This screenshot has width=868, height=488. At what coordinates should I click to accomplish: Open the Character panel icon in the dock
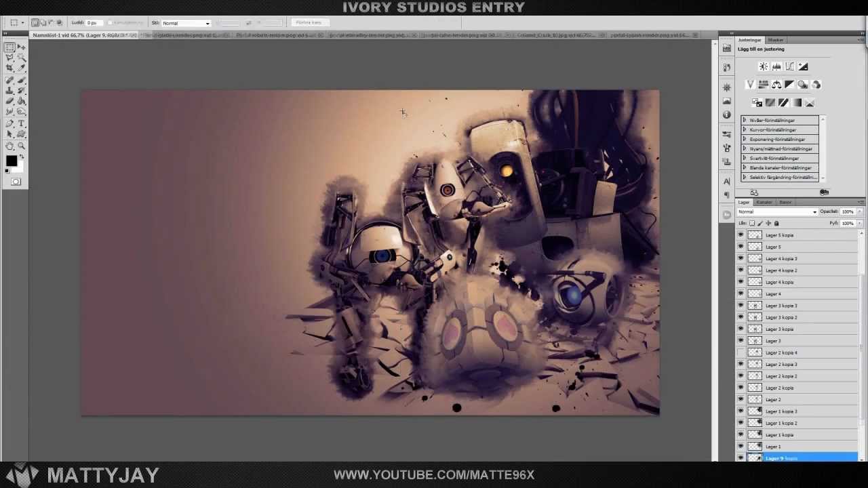(x=727, y=182)
